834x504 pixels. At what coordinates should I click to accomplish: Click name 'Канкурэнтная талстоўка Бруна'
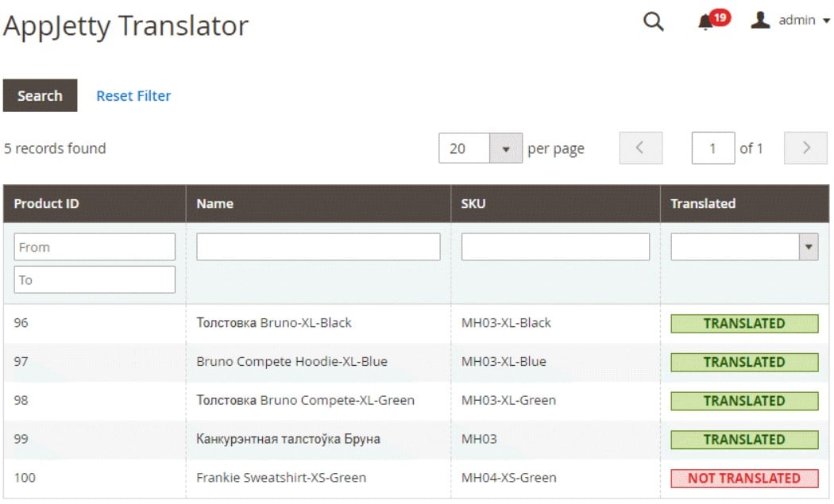288,439
